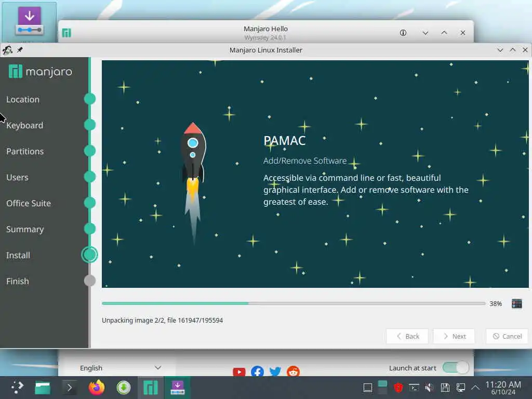
Task: Select the Install step
Action: click(x=18, y=255)
